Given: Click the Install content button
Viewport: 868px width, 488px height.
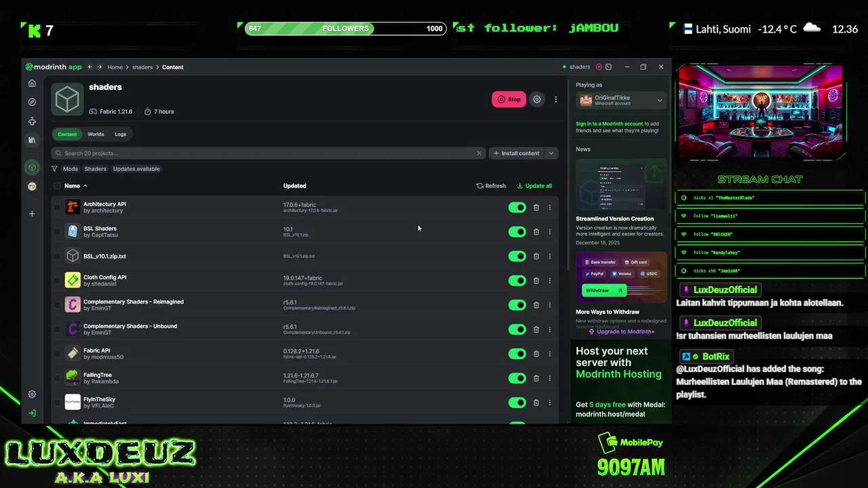Looking at the screenshot, I should click(517, 153).
